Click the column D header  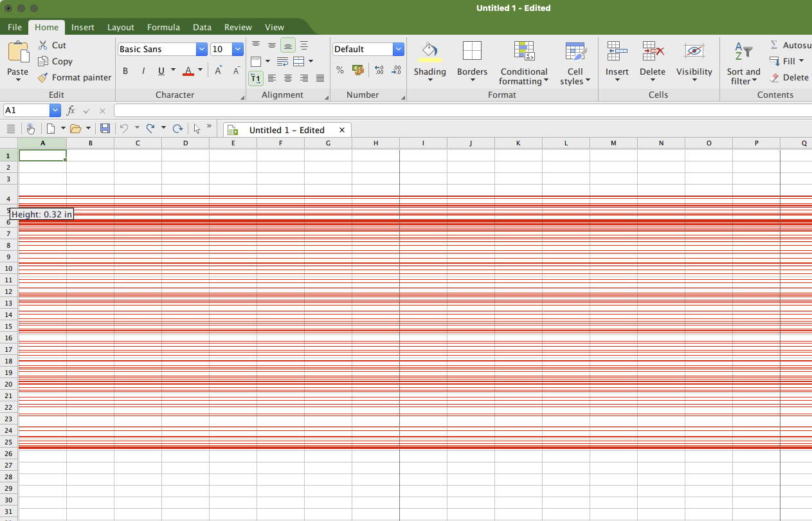(185, 143)
